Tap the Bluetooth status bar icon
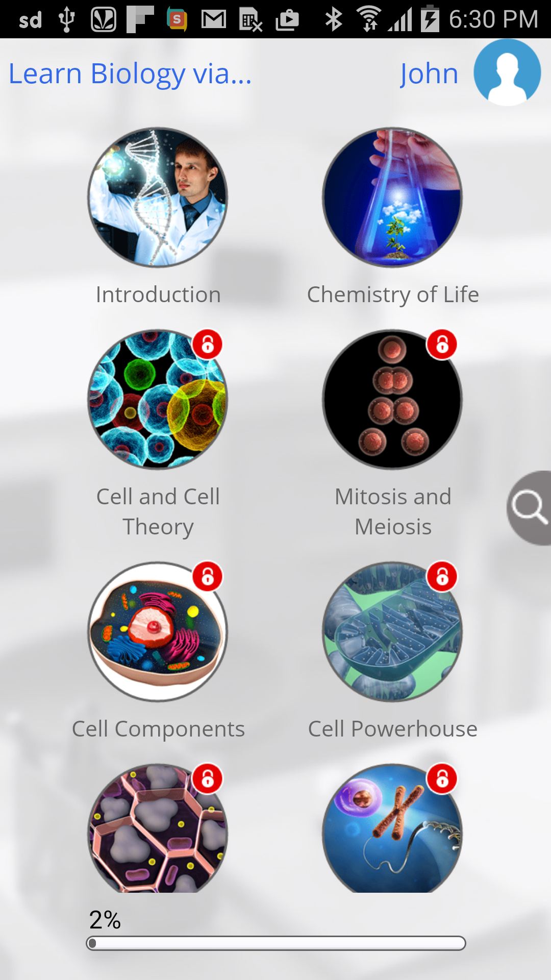Screen dimensions: 551x980 coord(334,19)
